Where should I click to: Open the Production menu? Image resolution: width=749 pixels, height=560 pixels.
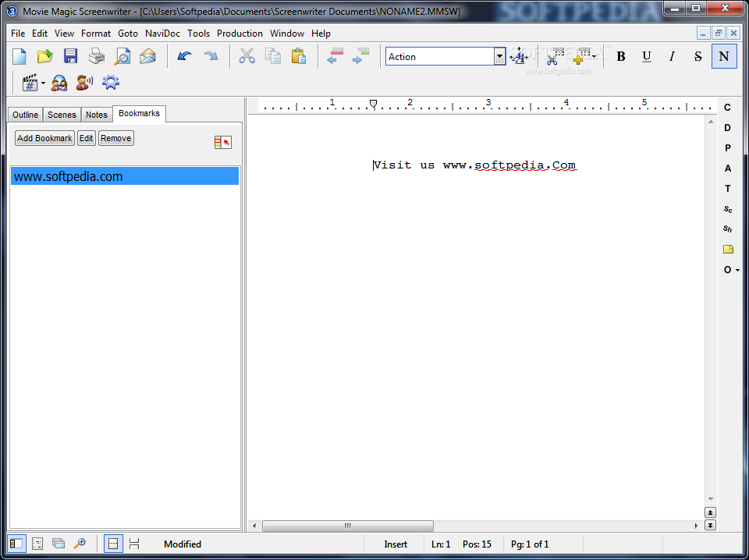tap(240, 34)
